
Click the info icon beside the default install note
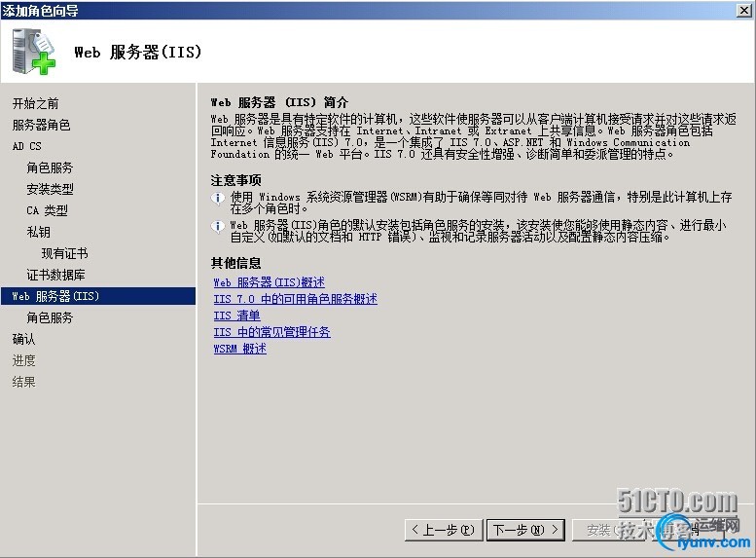coord(218,226)
